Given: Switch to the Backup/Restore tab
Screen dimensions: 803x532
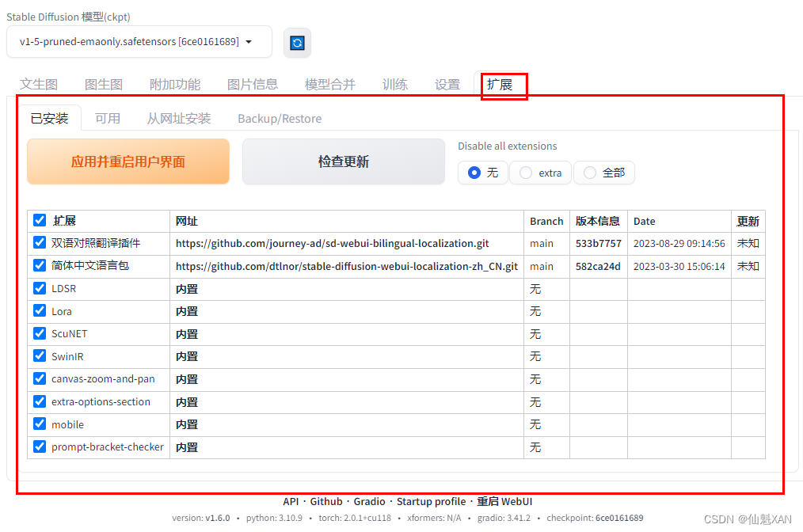Looking at the screenshot, I should coord(279,118).
